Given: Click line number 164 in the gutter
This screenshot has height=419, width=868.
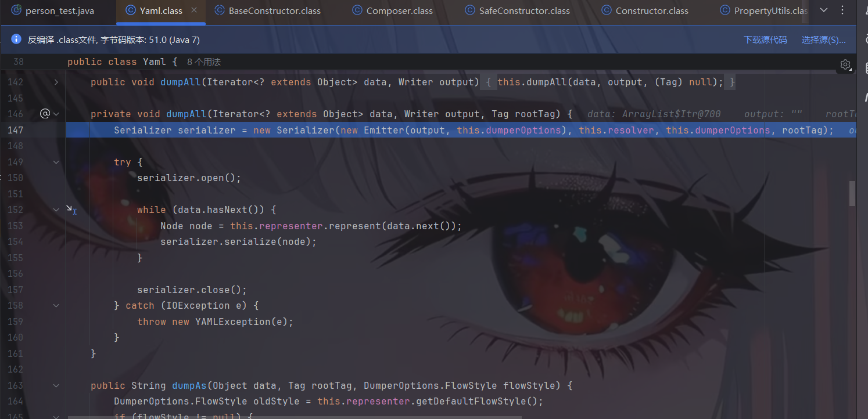Looking at the screenshot, I should coord(16,401).
